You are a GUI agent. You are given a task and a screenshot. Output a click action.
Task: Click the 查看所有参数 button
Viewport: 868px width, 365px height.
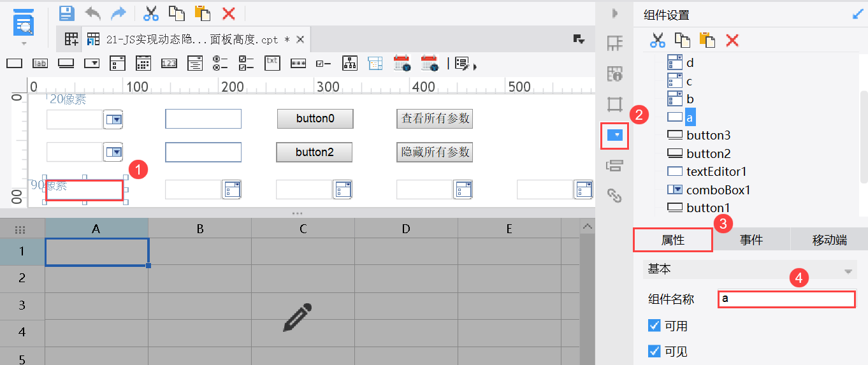click(x=435, y=118)
